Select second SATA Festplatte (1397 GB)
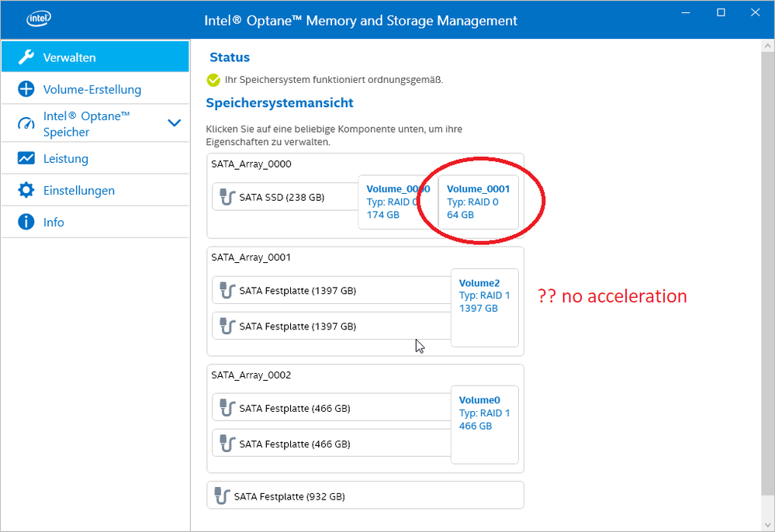 (332, 326)
